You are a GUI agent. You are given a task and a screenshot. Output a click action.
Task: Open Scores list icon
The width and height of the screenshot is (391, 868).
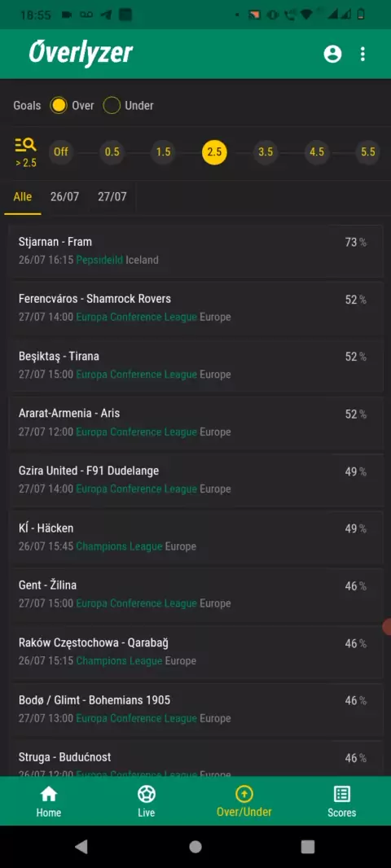[341, 795]
